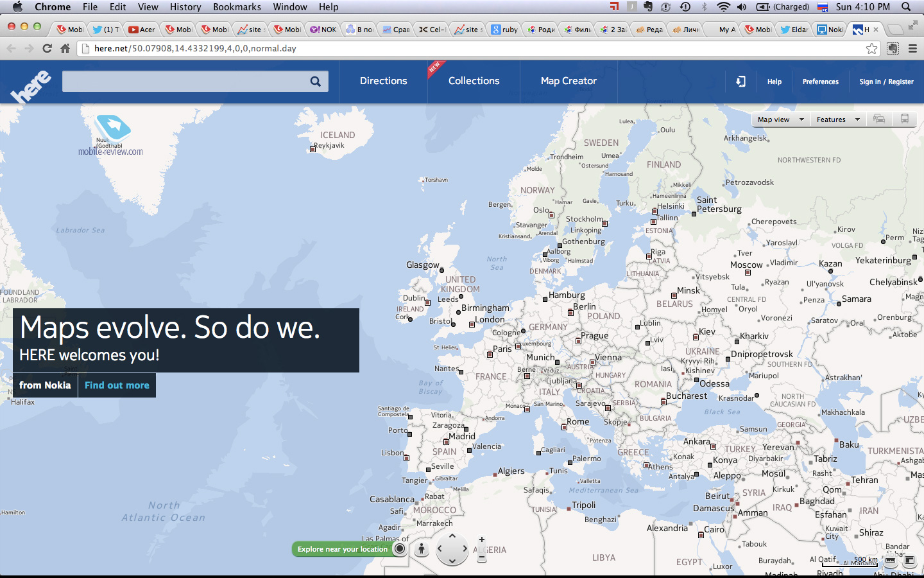Viewport: 924px width, 578px height.
Task: Click the browser home icon
Action: 65,48
